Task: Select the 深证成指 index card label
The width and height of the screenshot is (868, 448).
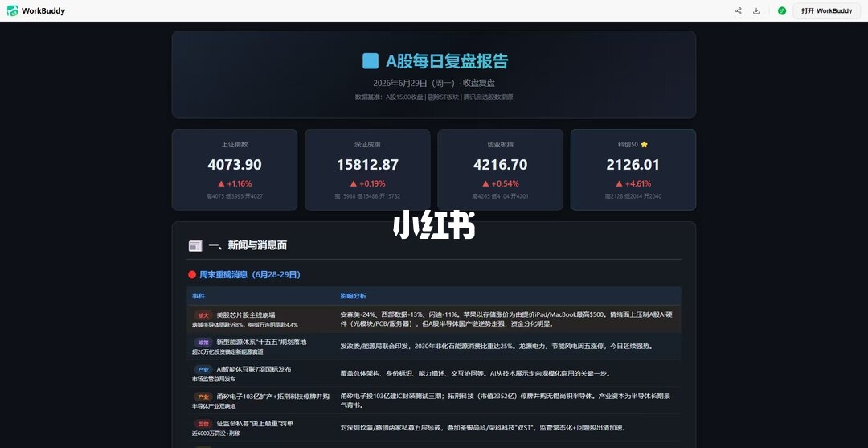Action: (367, 145)
